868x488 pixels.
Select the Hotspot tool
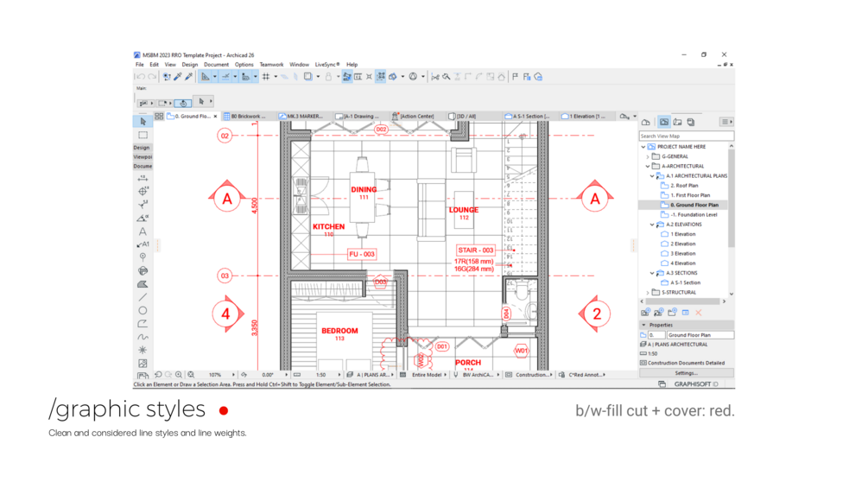(x=143, y=350)
